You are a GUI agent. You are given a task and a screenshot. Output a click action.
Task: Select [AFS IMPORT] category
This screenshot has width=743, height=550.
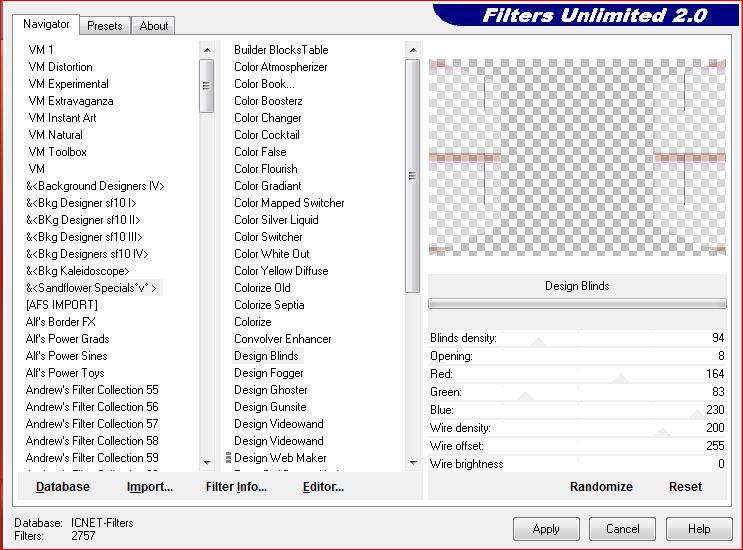tap(62, 305)
